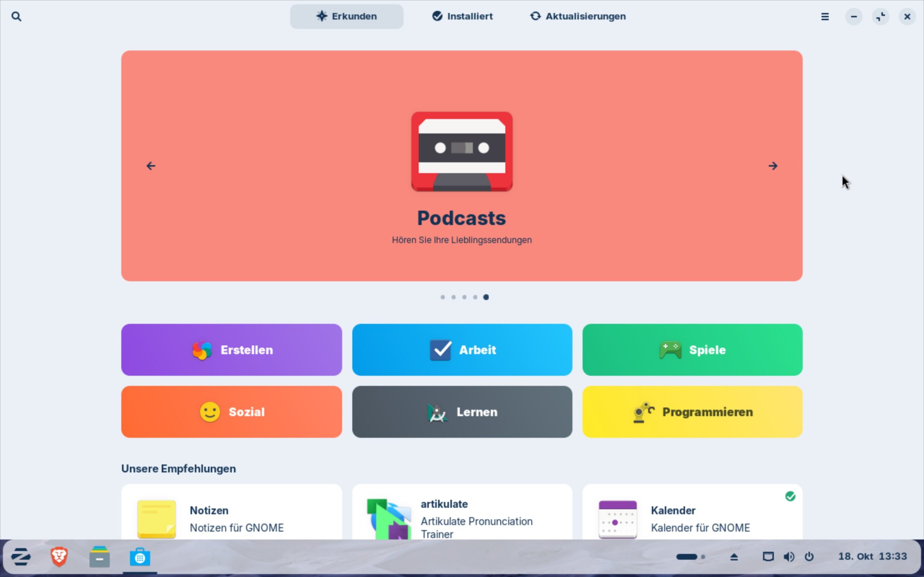Advance to next banner slide
924x577 pixels.
773,166
